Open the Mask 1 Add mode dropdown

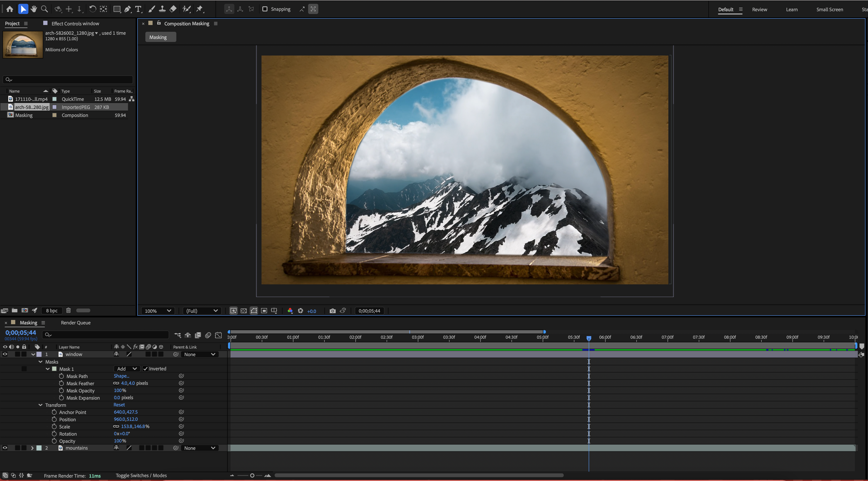coord(127,368)
